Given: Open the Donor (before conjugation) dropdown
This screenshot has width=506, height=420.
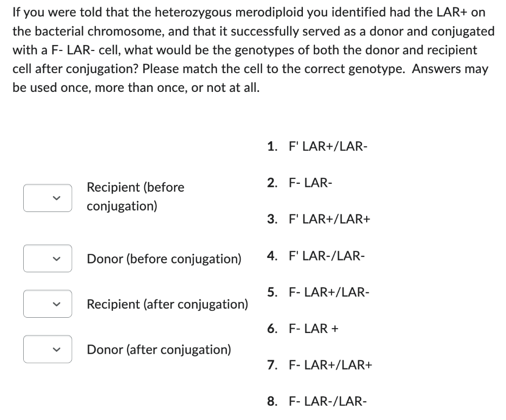Looking at the screenshot, I should (47, 258).
